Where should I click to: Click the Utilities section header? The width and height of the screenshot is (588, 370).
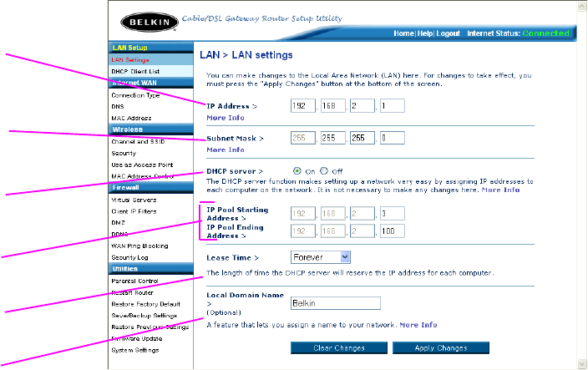coord(151,269)
